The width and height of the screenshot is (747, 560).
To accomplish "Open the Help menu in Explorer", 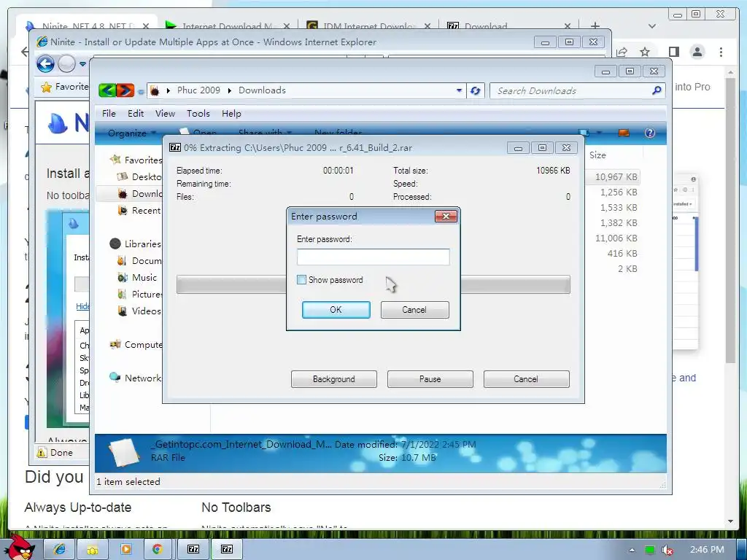I will pos(231,113).
